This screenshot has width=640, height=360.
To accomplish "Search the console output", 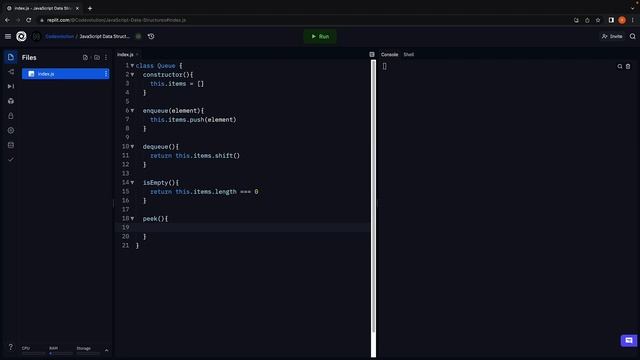I will (620, 67).
